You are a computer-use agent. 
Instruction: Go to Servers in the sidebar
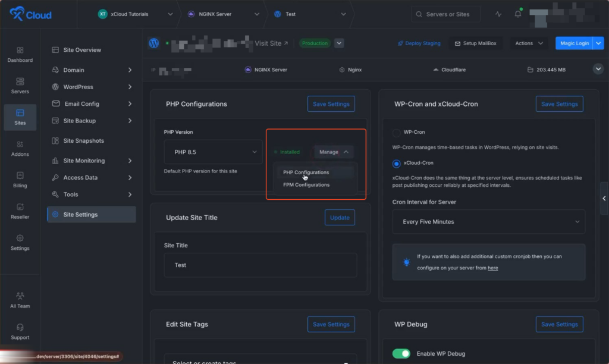coord(20,85)
